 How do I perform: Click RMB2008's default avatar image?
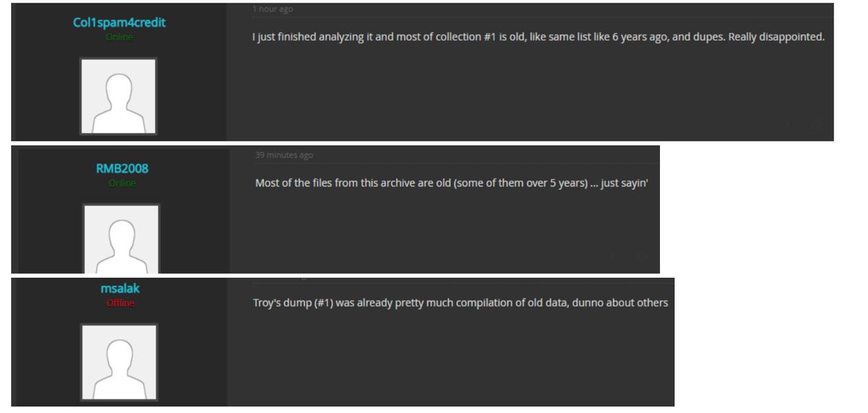click(x=121, y=239)
